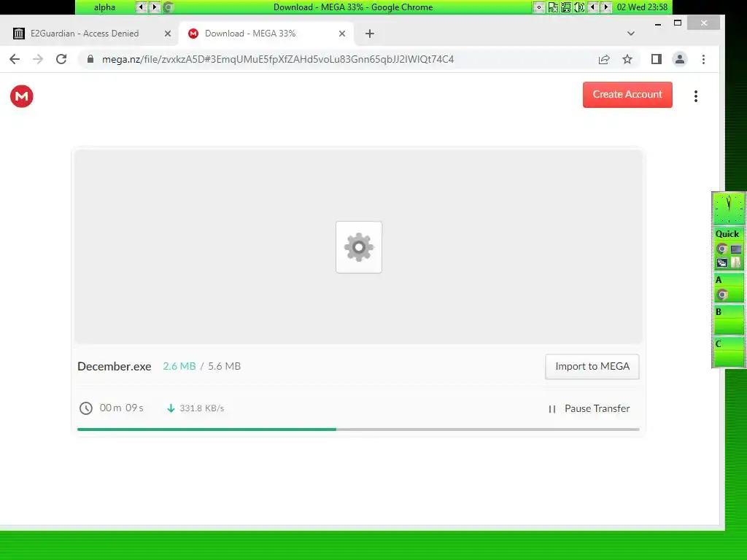Screen dimensions: 747x560
Task: Click the monitor icon in the Quick panel
Action: coord(736,249)
